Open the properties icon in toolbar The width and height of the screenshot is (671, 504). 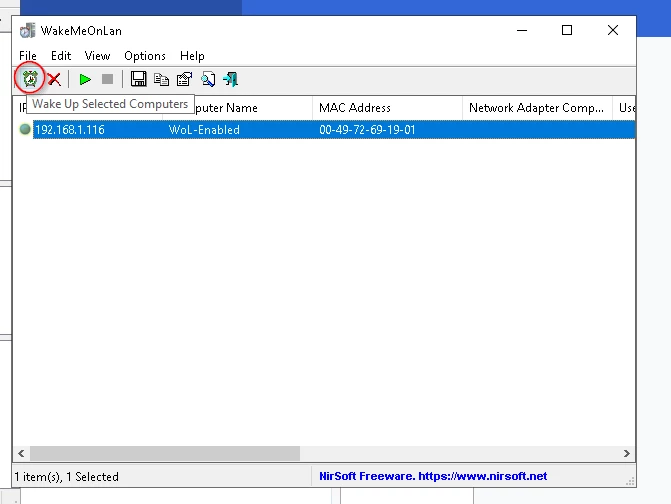click(184, 79)
